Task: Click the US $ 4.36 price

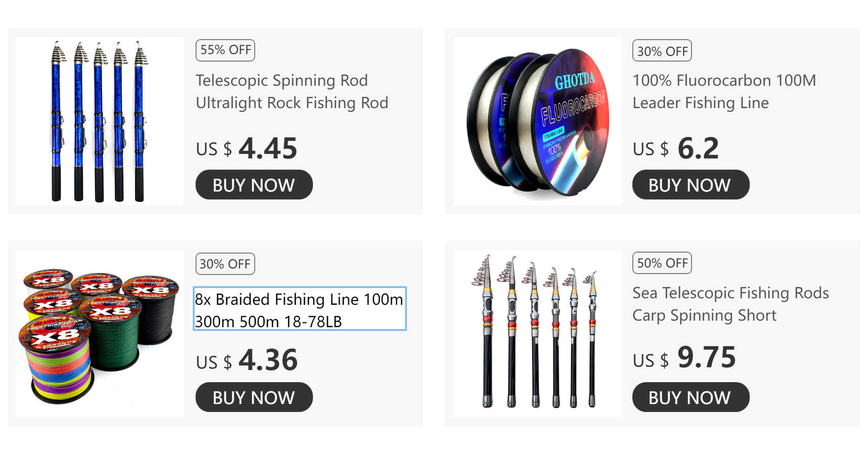Action: [x=246, y=360]
